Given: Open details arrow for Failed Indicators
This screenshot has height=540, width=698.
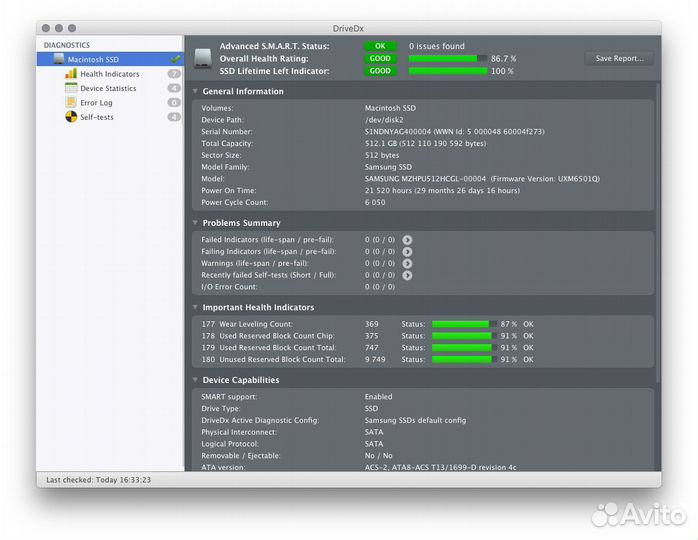Looking at the screenshot, I should coord(407,240).
